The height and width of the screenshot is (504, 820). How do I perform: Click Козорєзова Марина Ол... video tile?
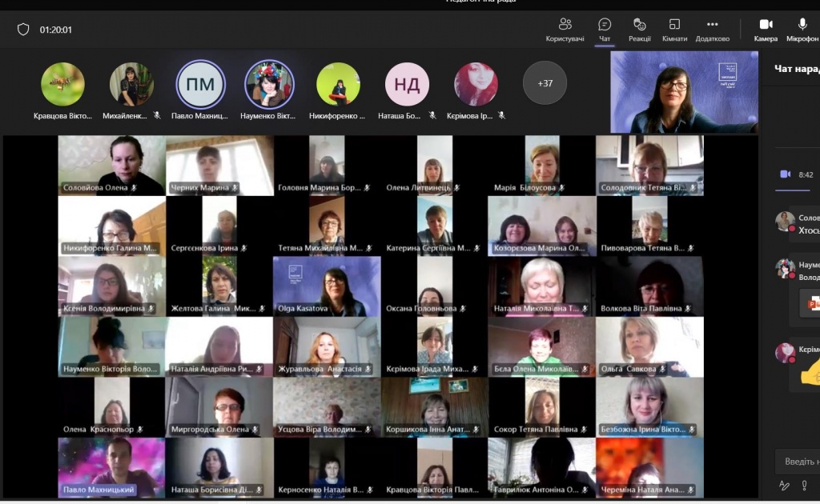point(542,226)
